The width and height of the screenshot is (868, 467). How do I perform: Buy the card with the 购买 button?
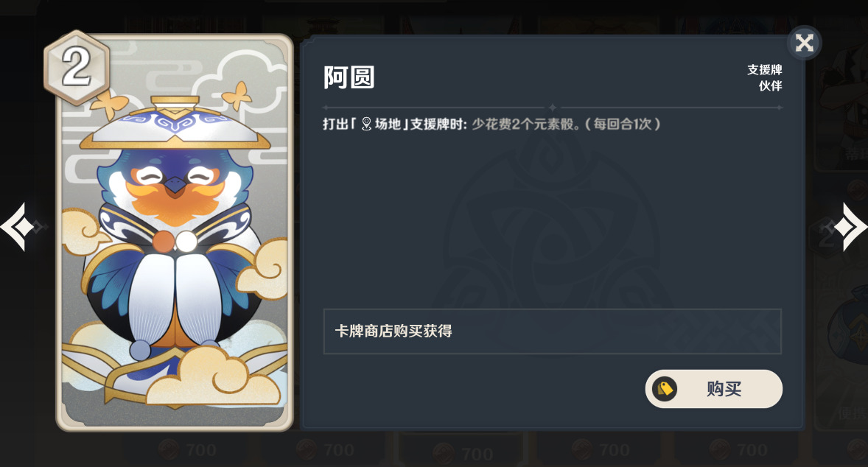713,389
